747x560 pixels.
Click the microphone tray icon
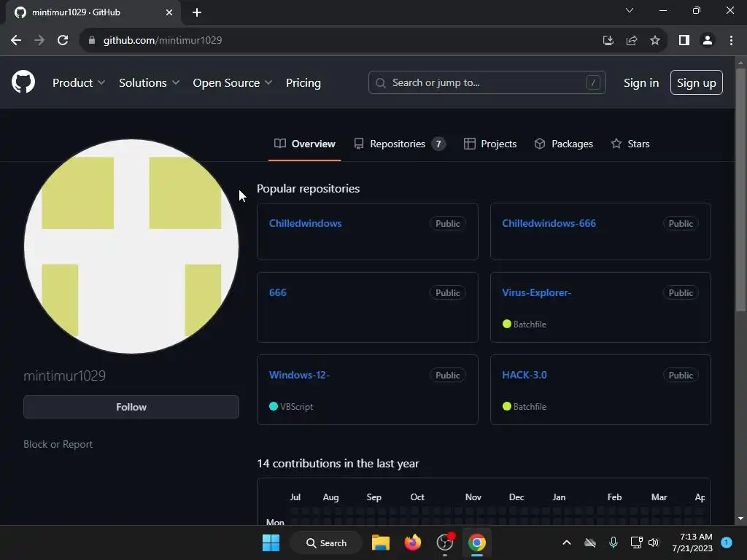click(x=613, y=542)
